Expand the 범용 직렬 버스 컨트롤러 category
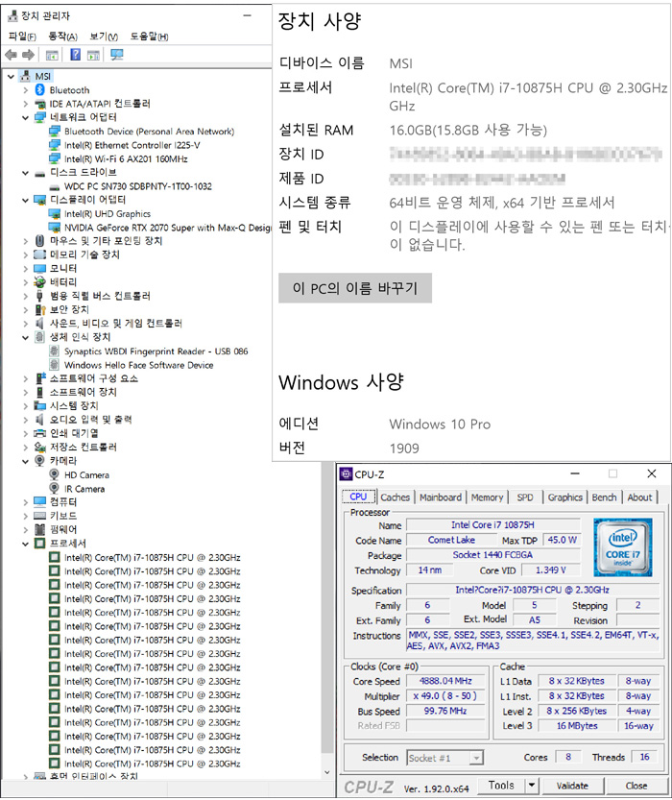Viewport: 672px width, 800px height. pyautogui.click(x=25, y=296)
